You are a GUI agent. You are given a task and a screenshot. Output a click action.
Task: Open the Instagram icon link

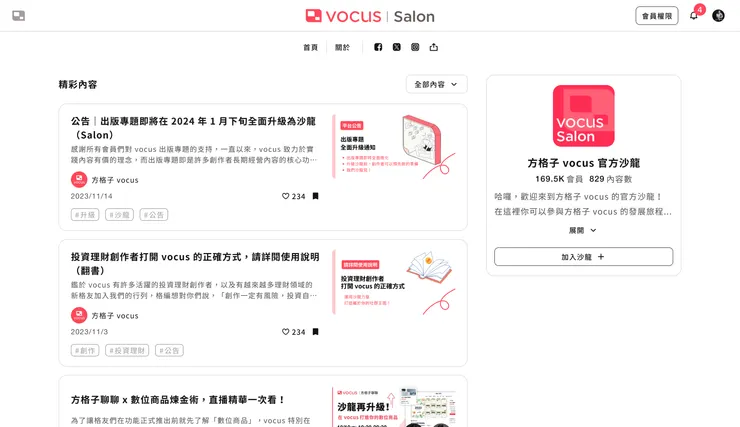point(415,47)
